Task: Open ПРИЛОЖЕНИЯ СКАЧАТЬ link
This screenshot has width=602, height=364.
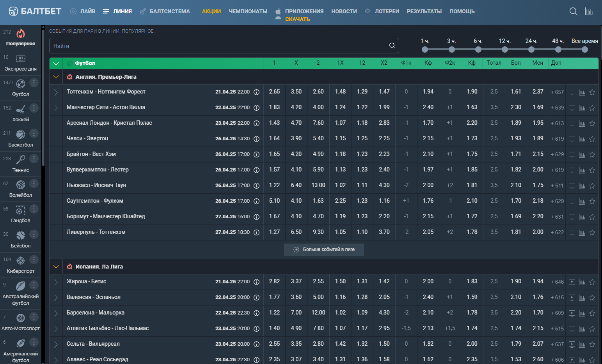Action: tap(300, 15)
